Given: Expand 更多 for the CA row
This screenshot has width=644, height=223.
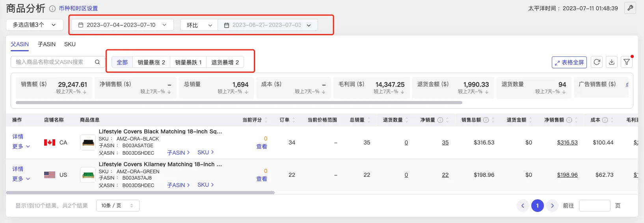Looking at the screenshot, I should coord(21,146).
